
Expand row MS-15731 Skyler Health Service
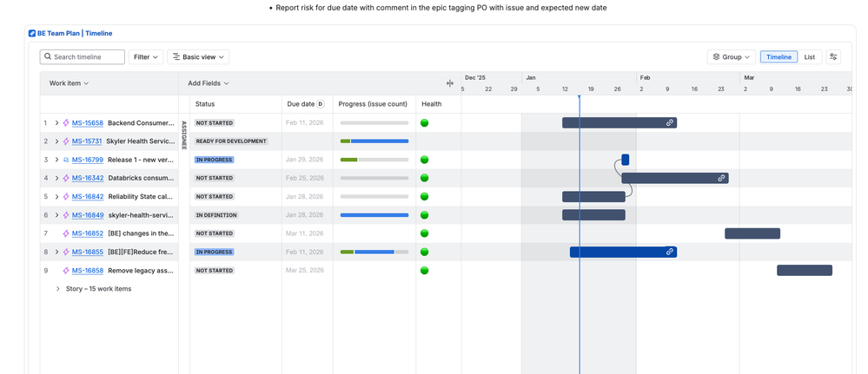click(56, 141)
